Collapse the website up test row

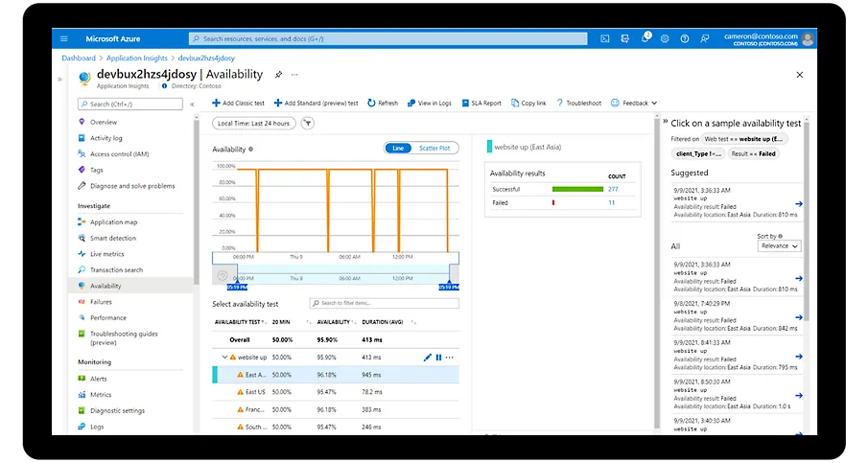point(224,358)
